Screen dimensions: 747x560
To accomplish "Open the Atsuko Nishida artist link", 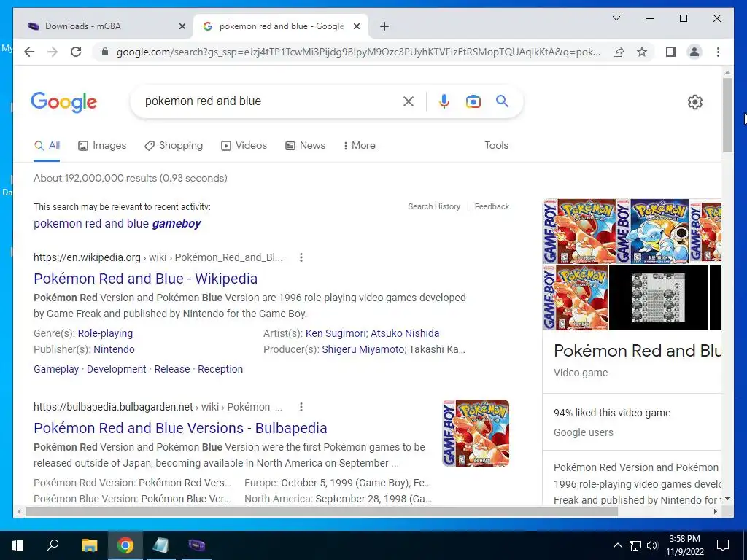I will (x=405, y=333).
